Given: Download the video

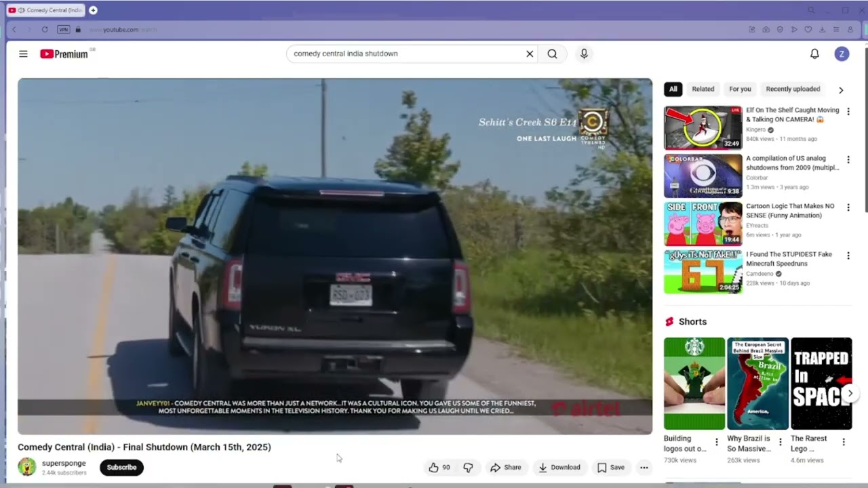Looking at the screenshot, I should tap(559, 467).
